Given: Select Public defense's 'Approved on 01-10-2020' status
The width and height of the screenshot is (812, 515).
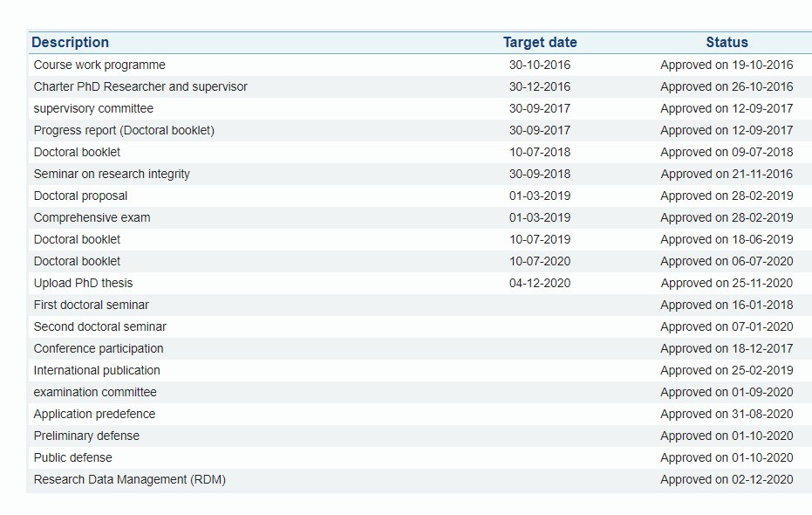Looking at the screenshot, I should pyautogui.click(x=727, y=457).
